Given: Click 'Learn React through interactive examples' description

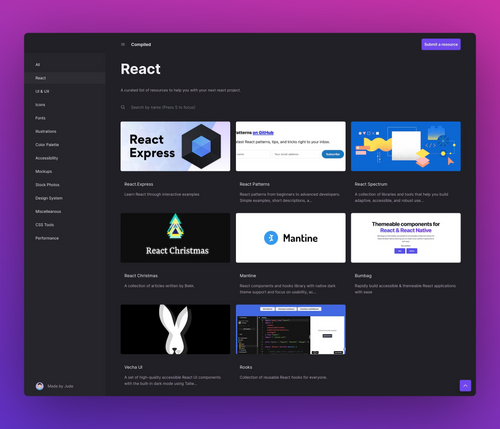Looking at the screenshot, I should click(162, 194).
